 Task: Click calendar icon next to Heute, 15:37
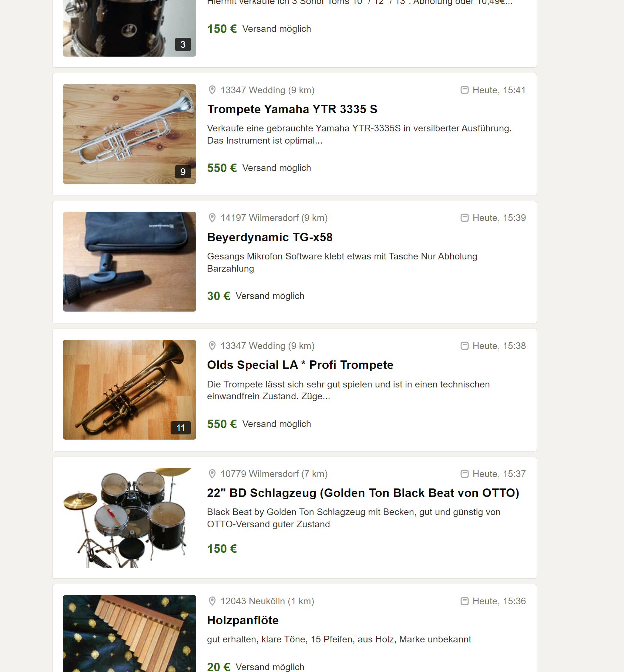464,474
